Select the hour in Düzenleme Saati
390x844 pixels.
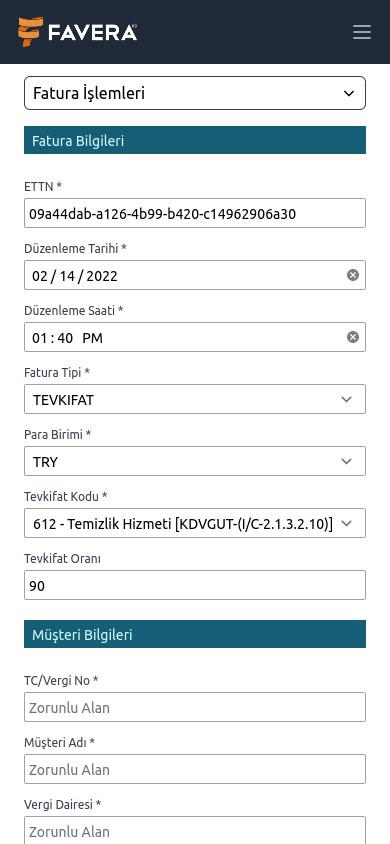pyautogui.click(x=40, y=338)
